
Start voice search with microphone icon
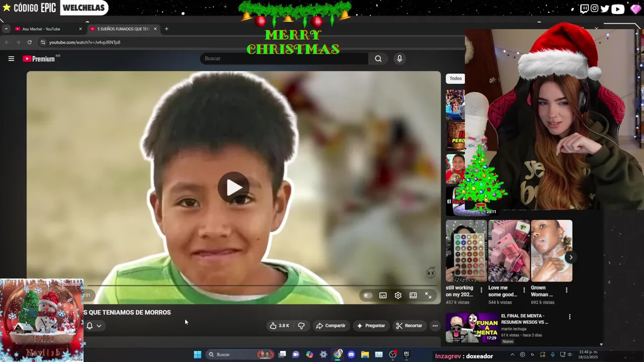399,59
